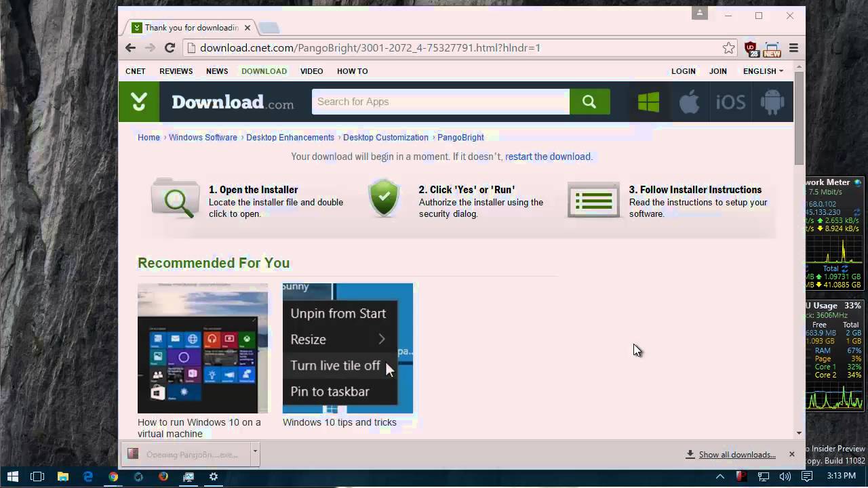Open the NEWS menu item
Image resolution: width=868 pixels, height=488 pixels.
[217, 71]
